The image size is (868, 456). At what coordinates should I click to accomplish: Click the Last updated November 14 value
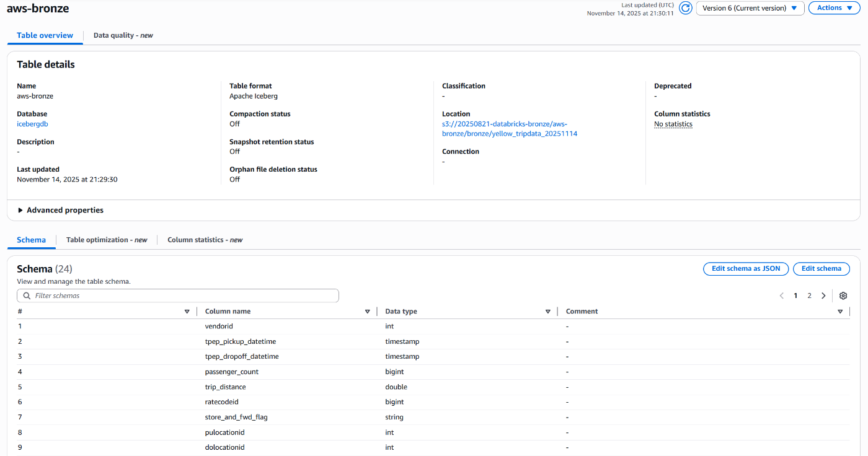tap(67, 179)
